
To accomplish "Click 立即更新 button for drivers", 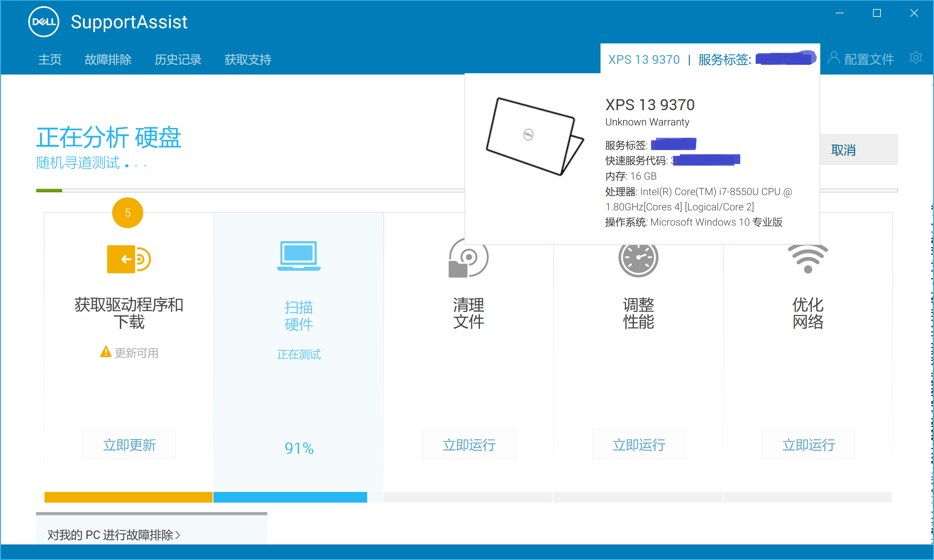I will [x=129, y=445].
